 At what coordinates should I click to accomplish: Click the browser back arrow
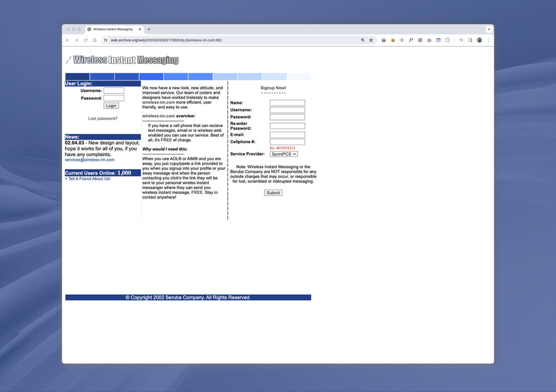67,40
